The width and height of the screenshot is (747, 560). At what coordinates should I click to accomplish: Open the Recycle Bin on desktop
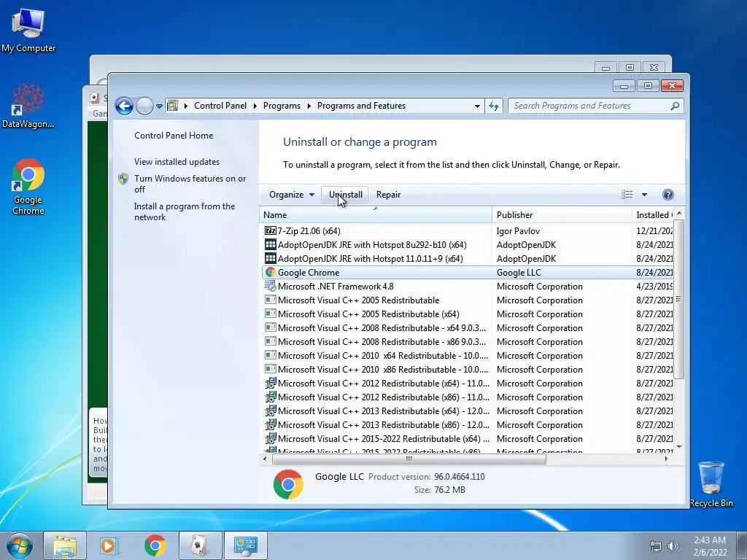(711, 484)
